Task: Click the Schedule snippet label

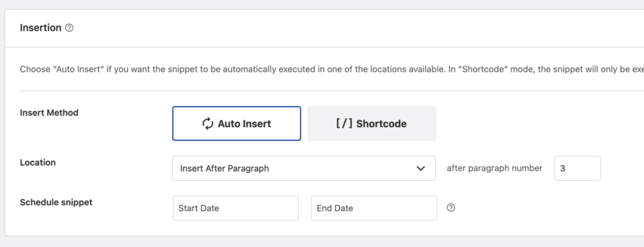Action: (56, 202)
